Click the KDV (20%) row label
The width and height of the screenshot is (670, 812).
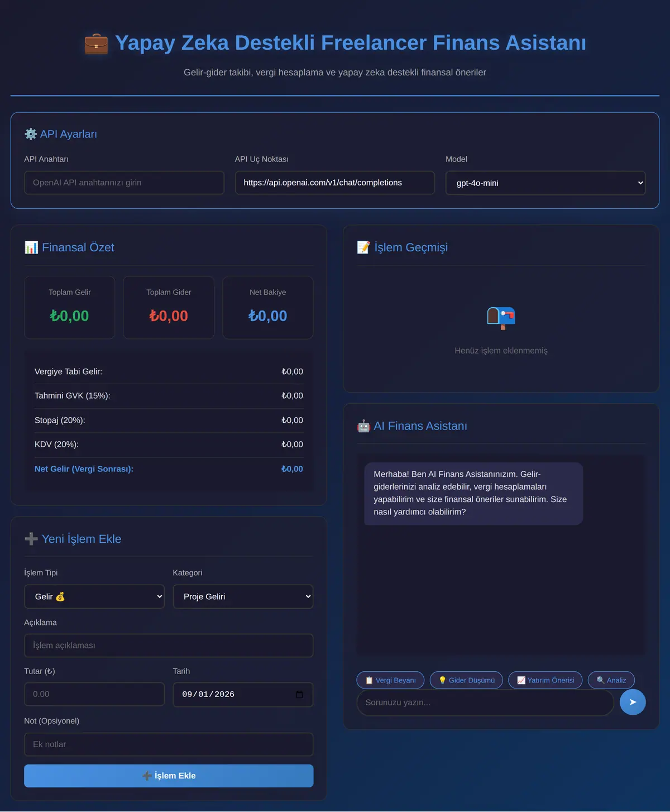click(x=56, y=445)
